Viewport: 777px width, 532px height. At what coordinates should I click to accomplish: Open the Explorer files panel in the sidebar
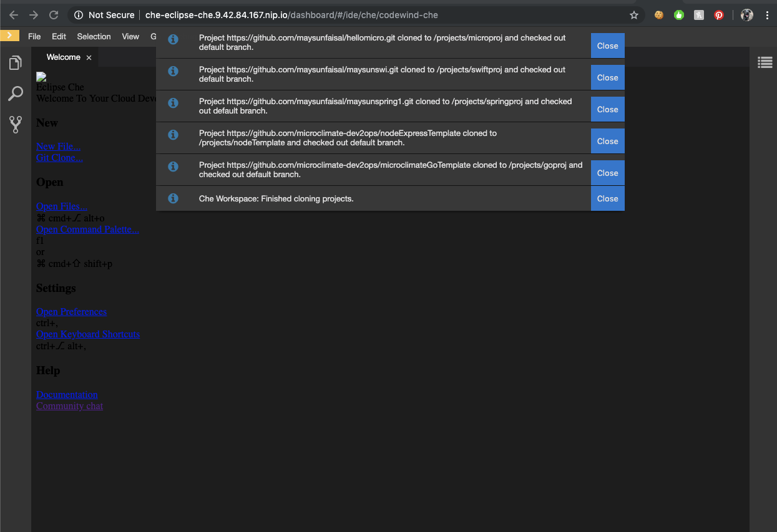tap(15, 62)
